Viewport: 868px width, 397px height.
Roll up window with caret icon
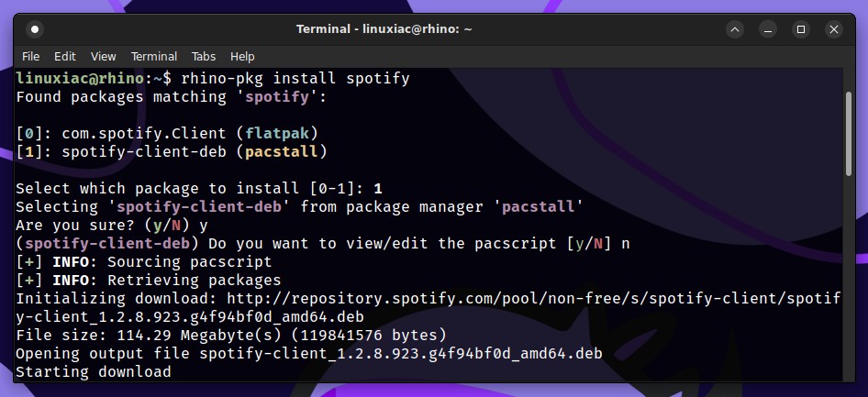(x=735, y=29)
